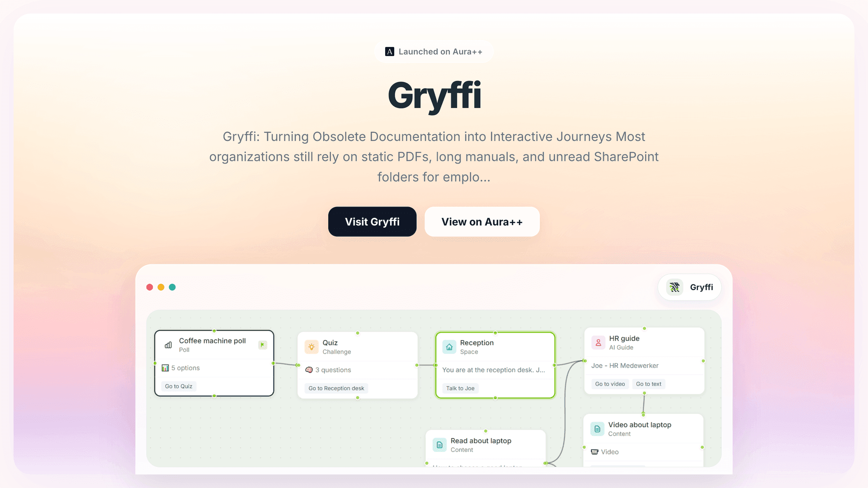Click the lightbulb Quiz challenge icon
868x488 pixels.
pyautogui.click(x=311, y=347)
